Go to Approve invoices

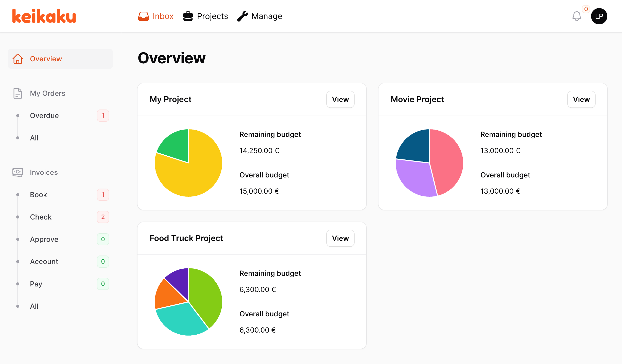click(x=44, y=239)
